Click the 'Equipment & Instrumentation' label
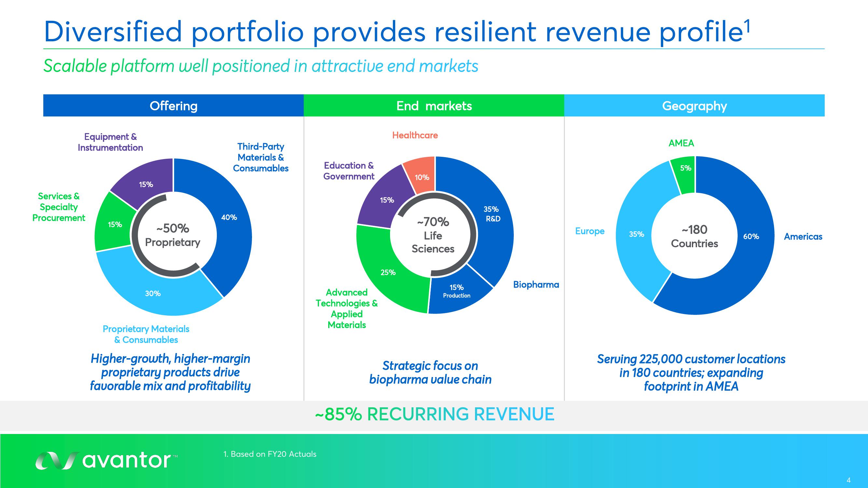 coord(110,142)
